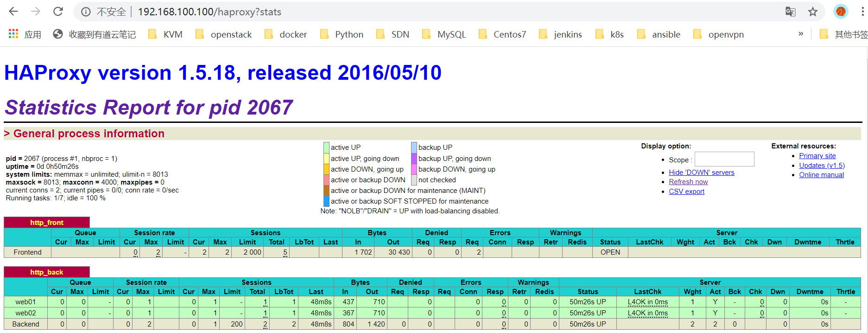
Task: Open the Updates (v1.5) link
Action: (x=822, y=166)
